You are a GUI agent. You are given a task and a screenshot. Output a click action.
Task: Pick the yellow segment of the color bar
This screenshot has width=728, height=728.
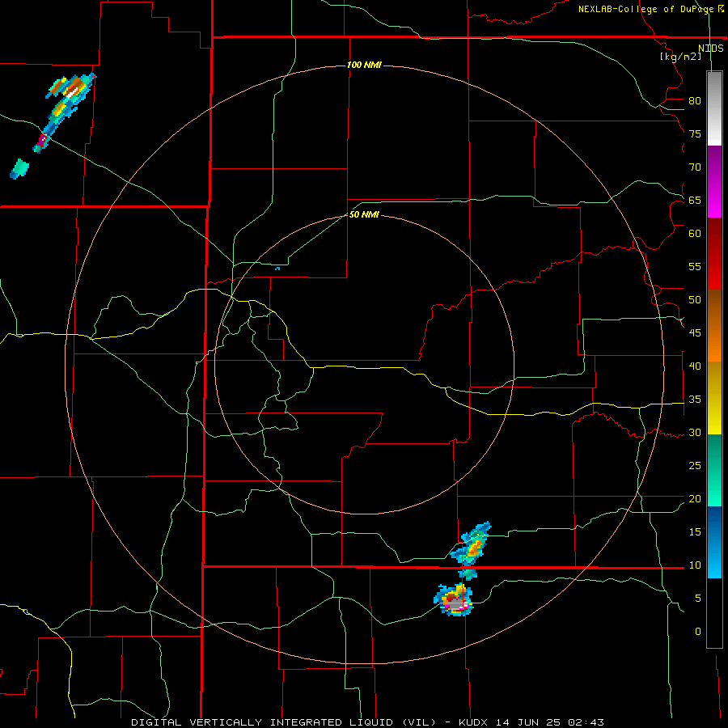coord(714,398)
